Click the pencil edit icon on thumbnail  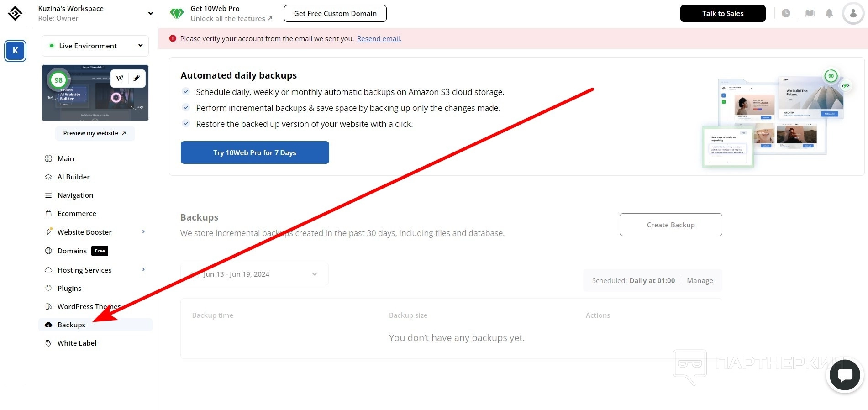coord(137,78)
